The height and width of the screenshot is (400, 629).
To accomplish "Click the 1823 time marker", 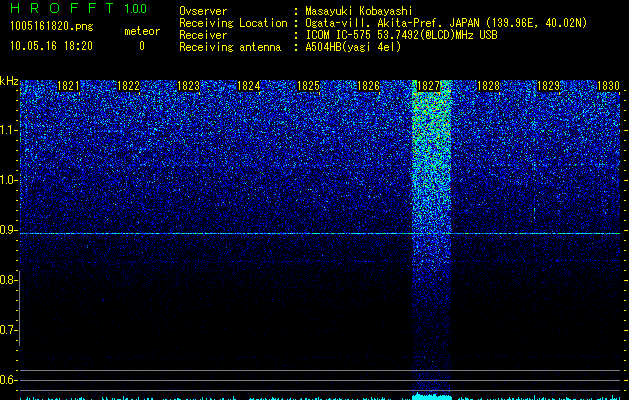I will tap(189, 86).
